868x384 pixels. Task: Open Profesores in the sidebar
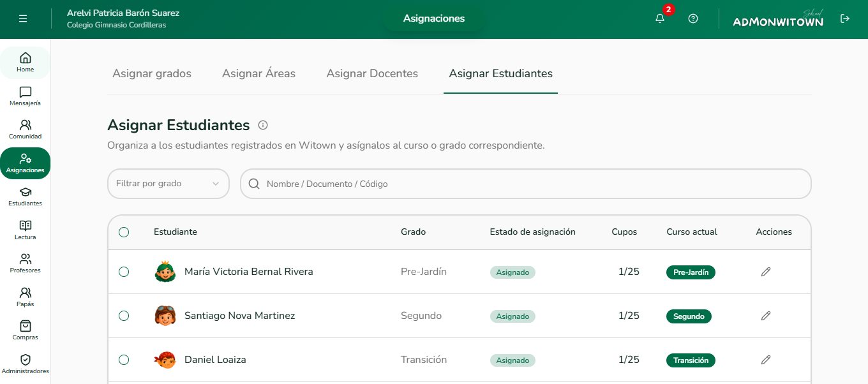[x=26, y=263]
